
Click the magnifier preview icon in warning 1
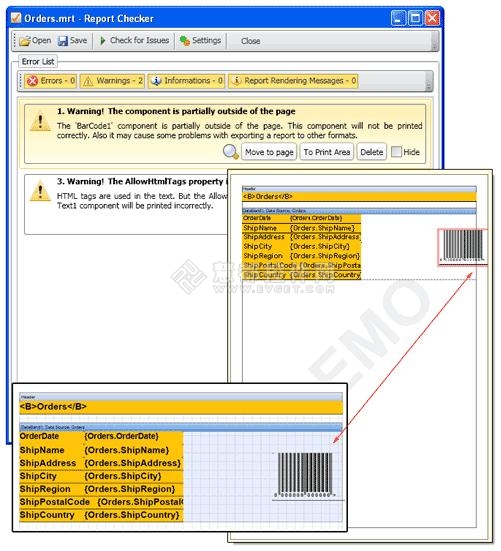coord(231,152)
